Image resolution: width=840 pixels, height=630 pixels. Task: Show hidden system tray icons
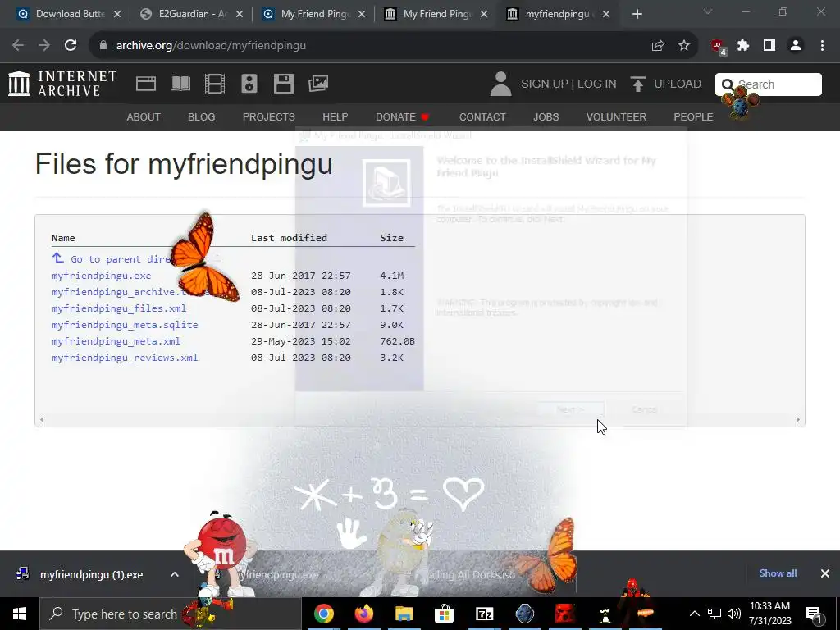click(x=694, y=614)
